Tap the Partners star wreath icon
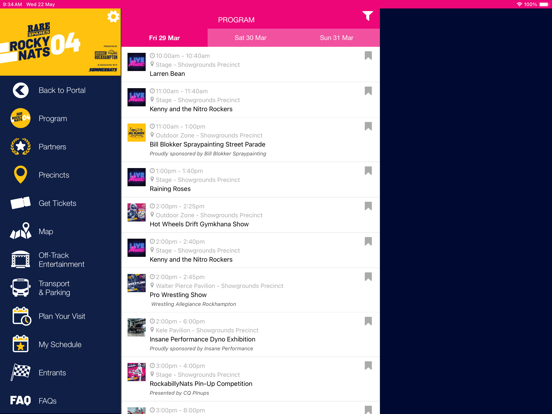The width and height of the screenshot is (552, 414). pyautogui.click(x=20, y=147)
